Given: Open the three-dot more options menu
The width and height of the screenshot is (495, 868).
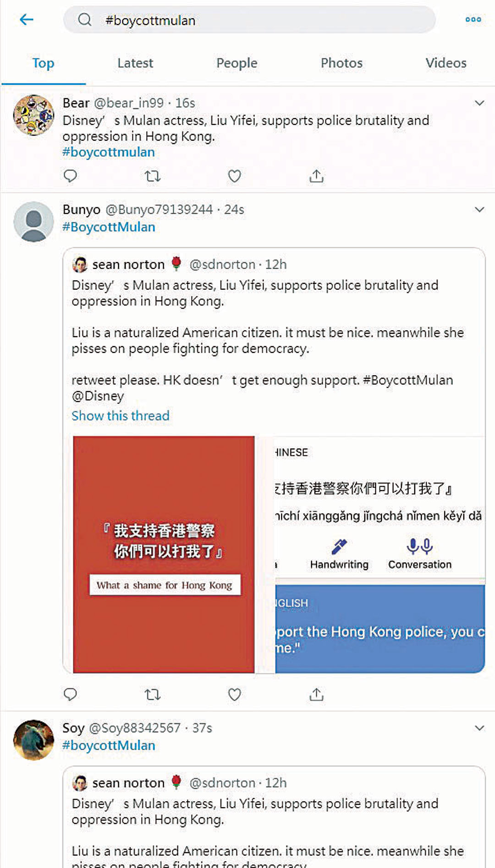Looking at the screenshot, I should point(473,20).
